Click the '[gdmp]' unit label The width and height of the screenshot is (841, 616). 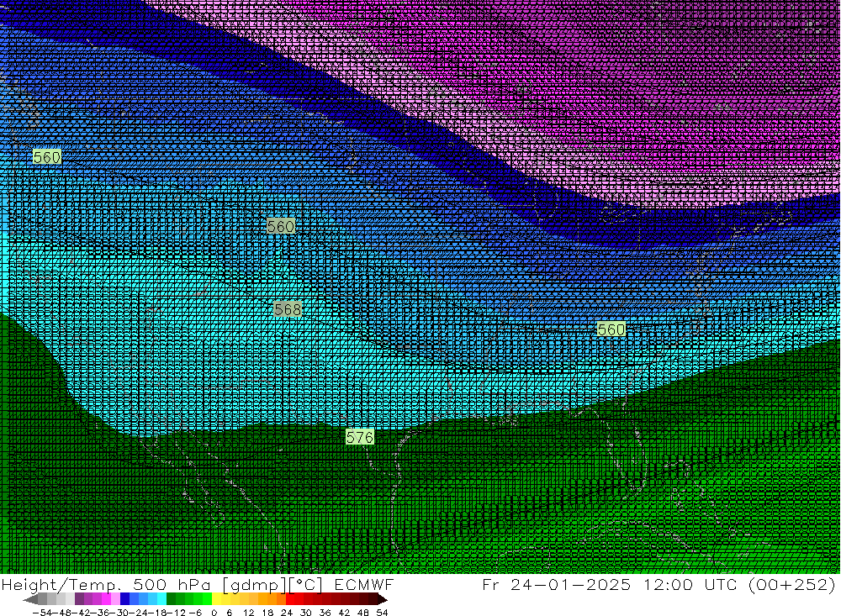pos(254,585)
